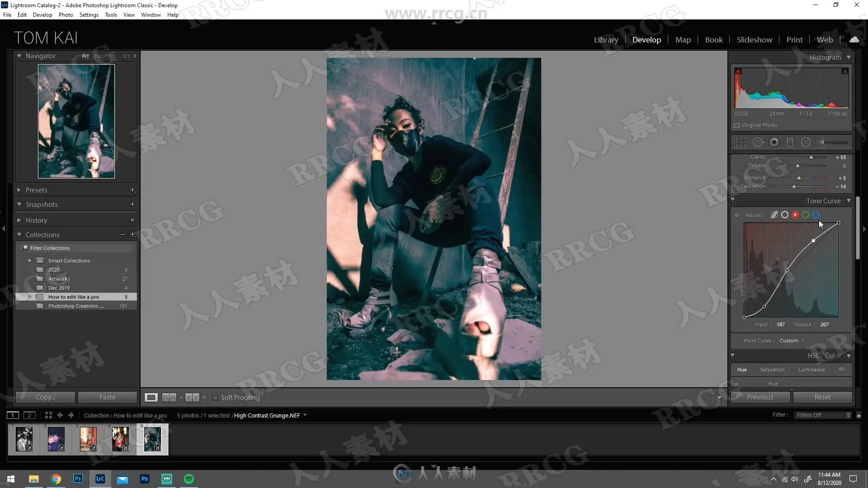Click the Reset button
This screenshot has width=868, height=488.
click(x=822, y=397)
